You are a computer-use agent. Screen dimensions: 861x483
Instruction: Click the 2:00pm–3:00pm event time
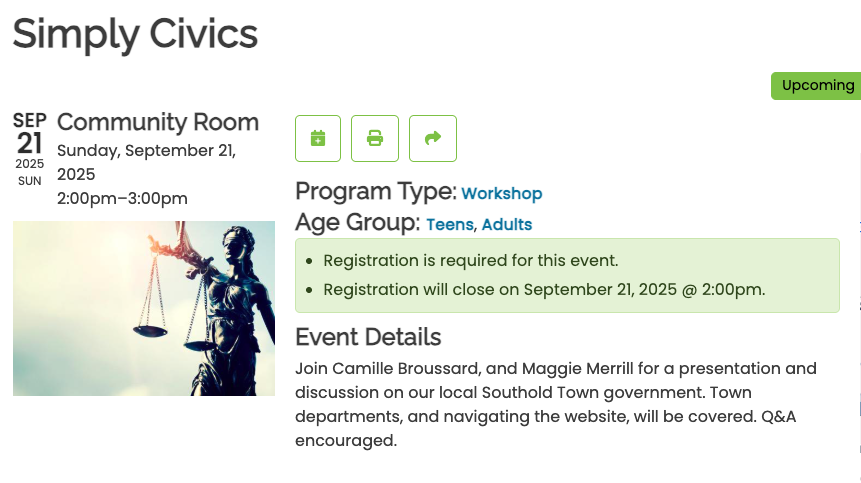coord(122,198)
